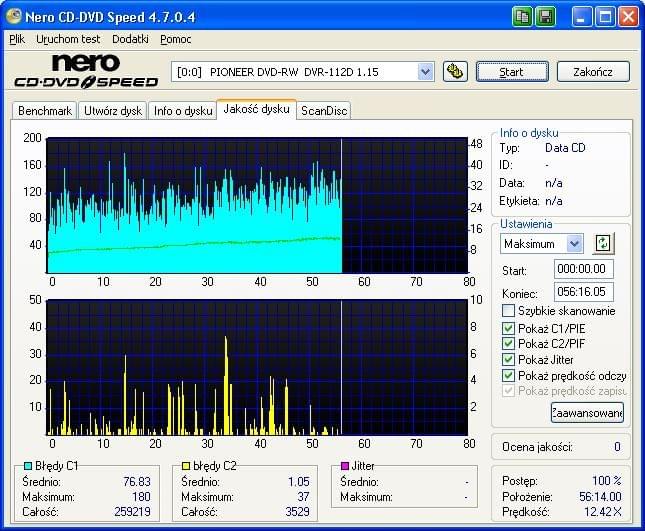
Task: Click the Start time field 000:00.00
Action: [x=584, y=269]
